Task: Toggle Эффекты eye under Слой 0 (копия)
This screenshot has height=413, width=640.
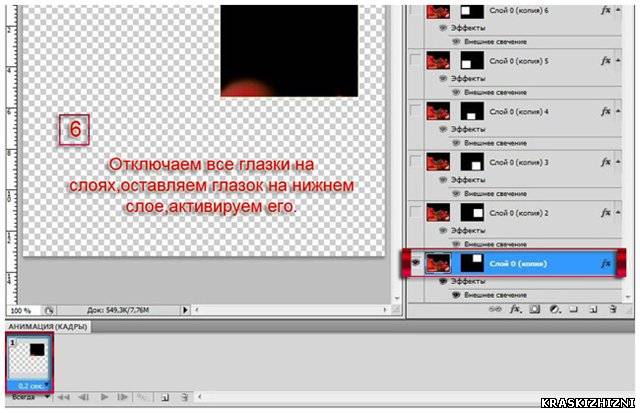Action: [443, 281]
